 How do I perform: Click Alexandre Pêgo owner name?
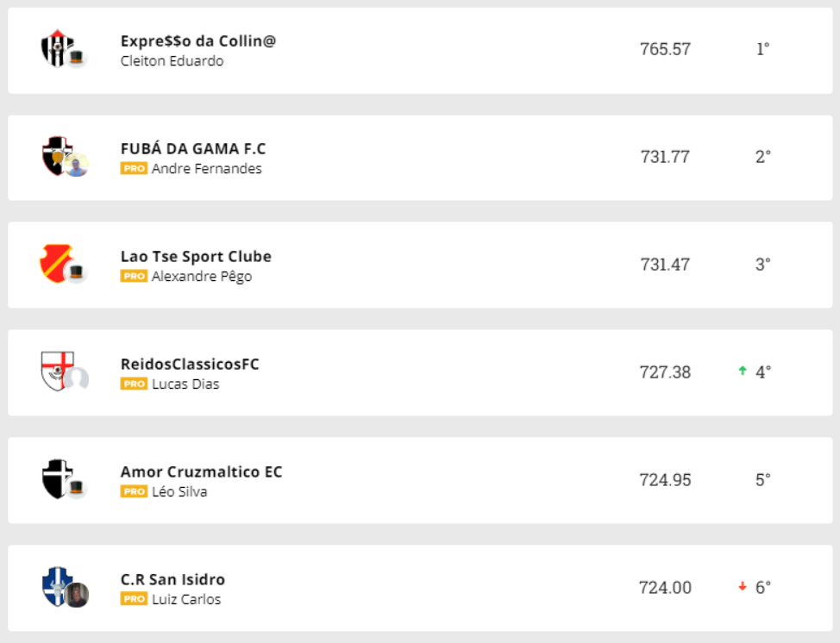(201, 277)
